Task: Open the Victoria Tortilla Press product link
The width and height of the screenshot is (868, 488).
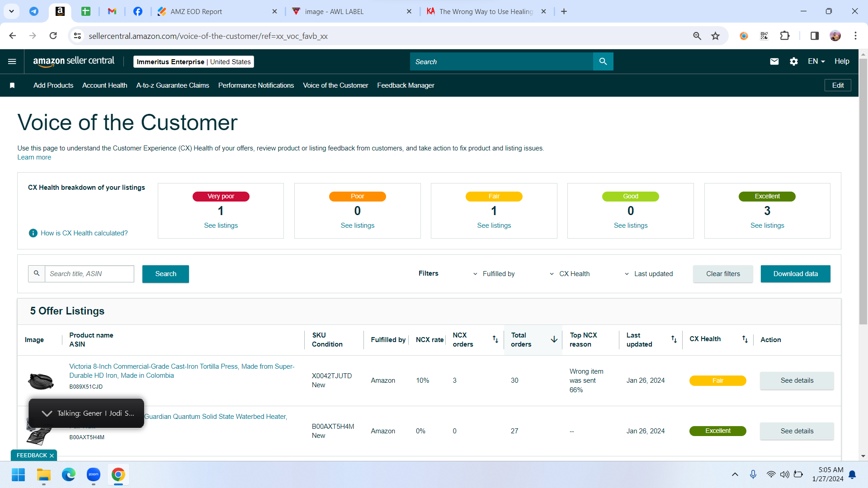Action: coord(182,371)
